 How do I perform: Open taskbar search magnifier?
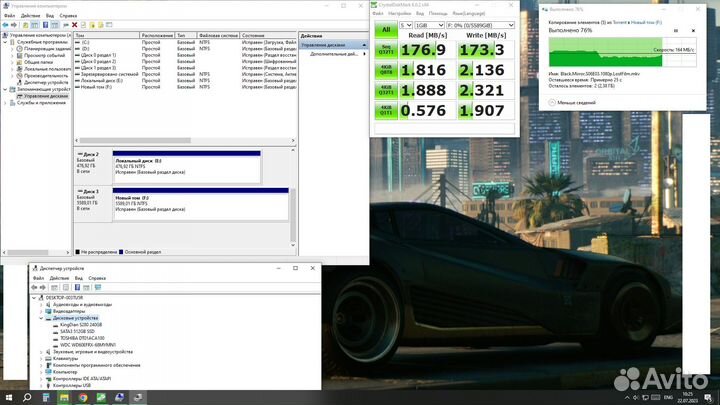(27, 397)
